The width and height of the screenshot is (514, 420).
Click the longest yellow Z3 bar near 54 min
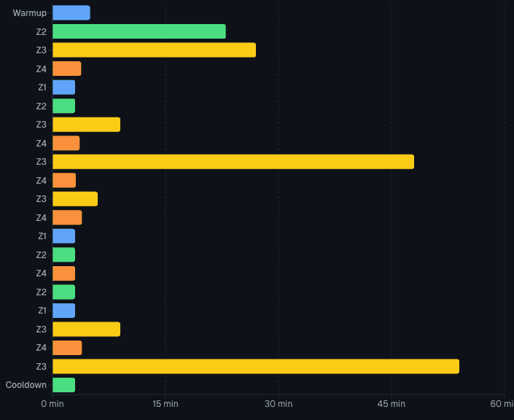(256, 366)
